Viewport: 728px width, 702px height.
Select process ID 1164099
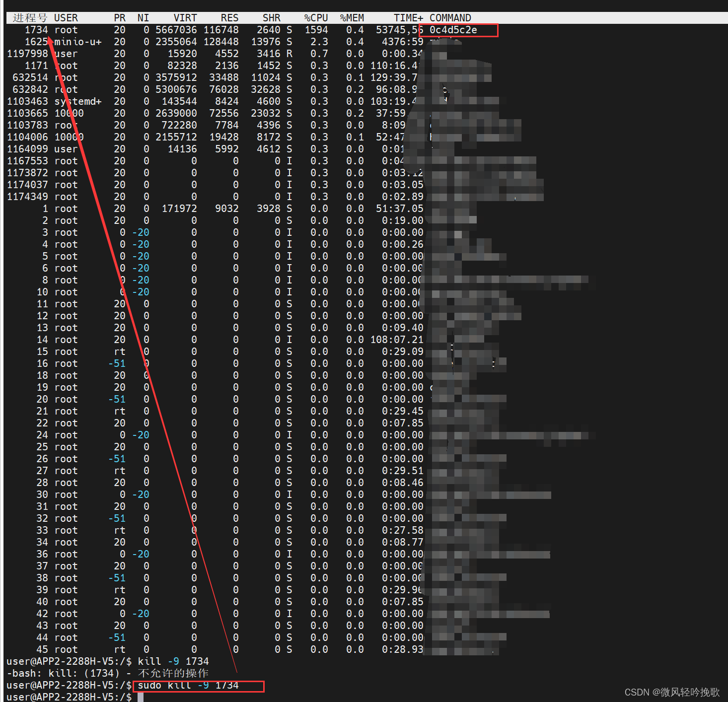[x=27, y=149]
